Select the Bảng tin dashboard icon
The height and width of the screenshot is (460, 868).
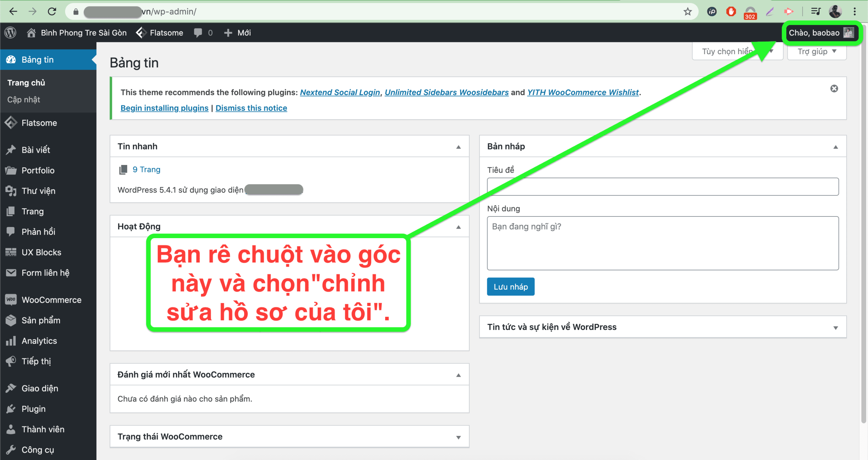[x=11, y=59]
